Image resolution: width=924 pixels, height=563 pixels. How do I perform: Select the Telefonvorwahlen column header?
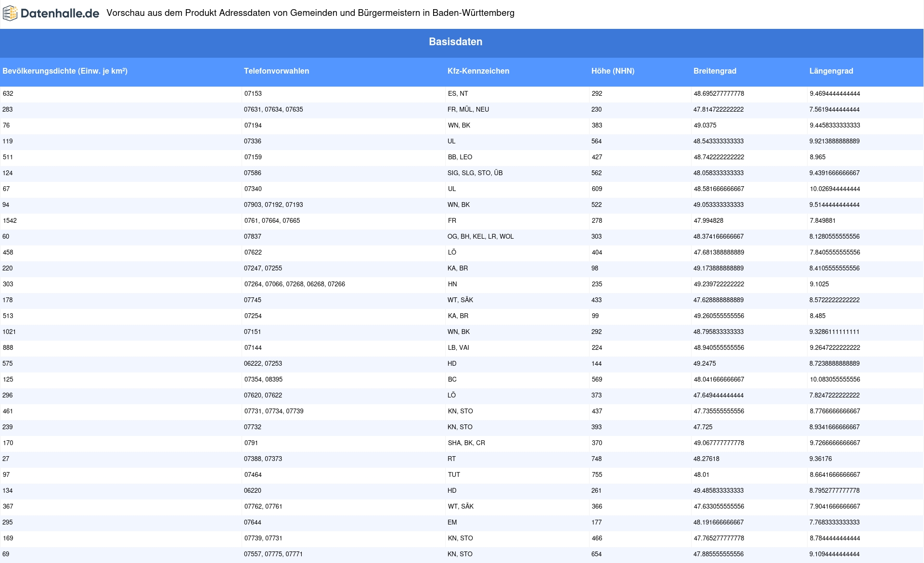click(x=276, y=71)
